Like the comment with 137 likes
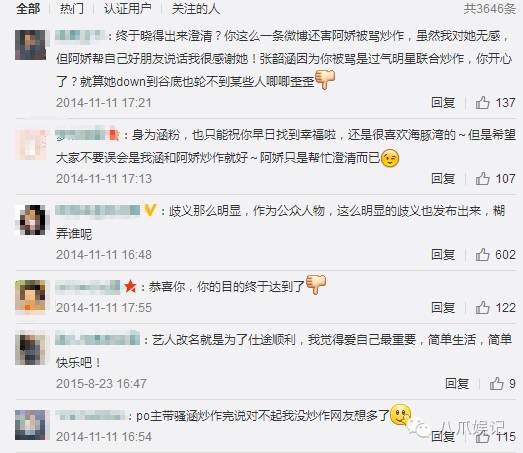The width and height of the screenshot is (523, 453). 482,103
